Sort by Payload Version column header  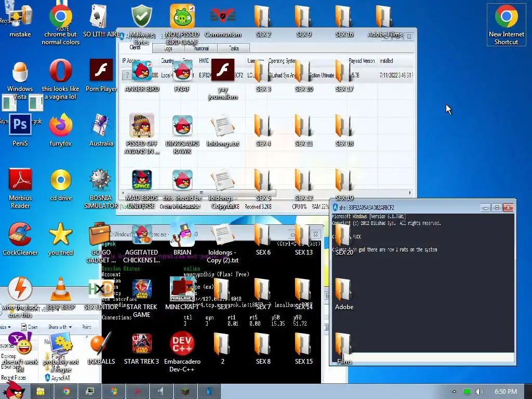[362, 61]
